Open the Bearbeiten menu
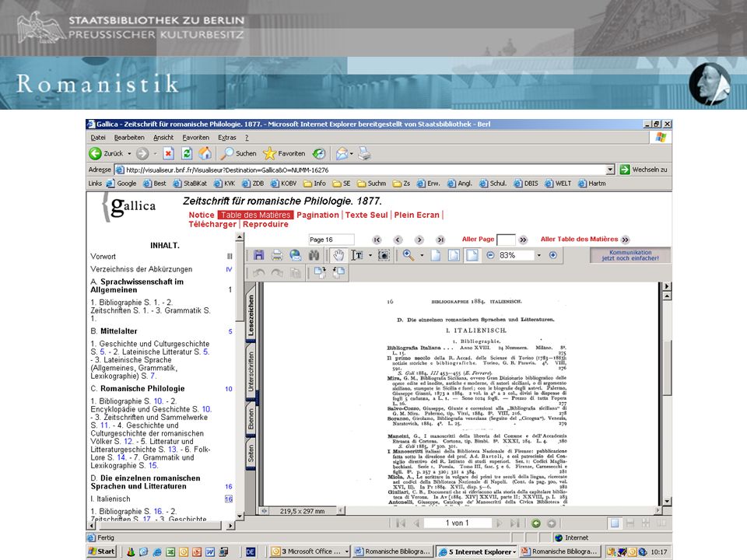 [129, 138]
